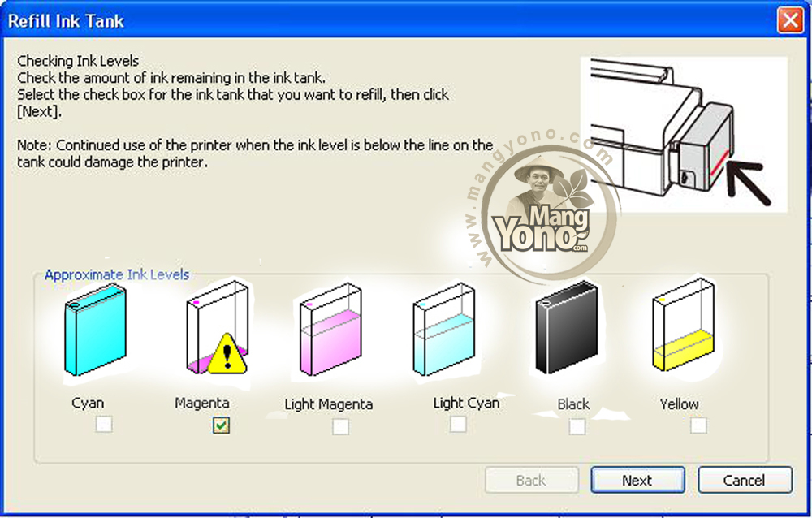The height and width of the screenshot is (518, 812).
Task: Click the printer ink tank illustration
Action: click(x=684, y=135)
